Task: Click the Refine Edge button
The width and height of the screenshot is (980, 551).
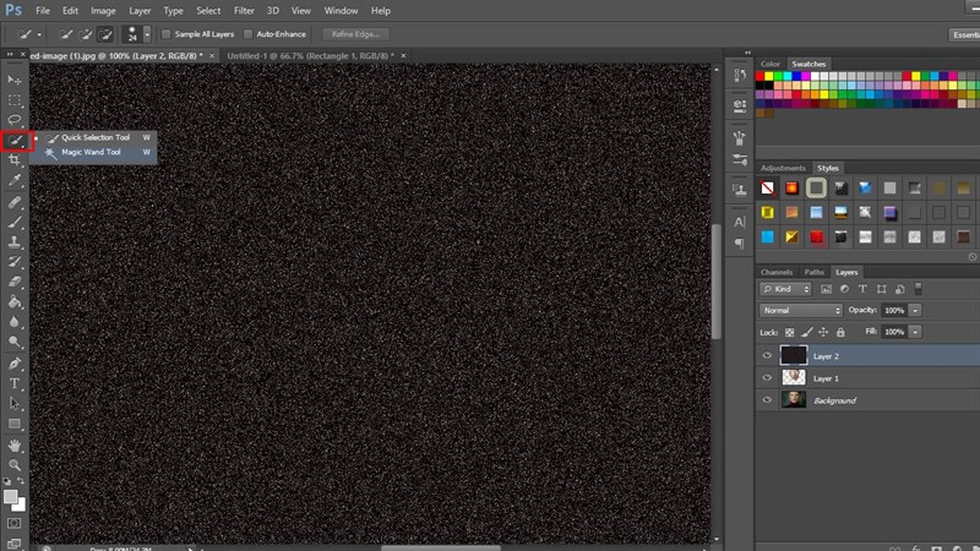Action: coord(355,34)
